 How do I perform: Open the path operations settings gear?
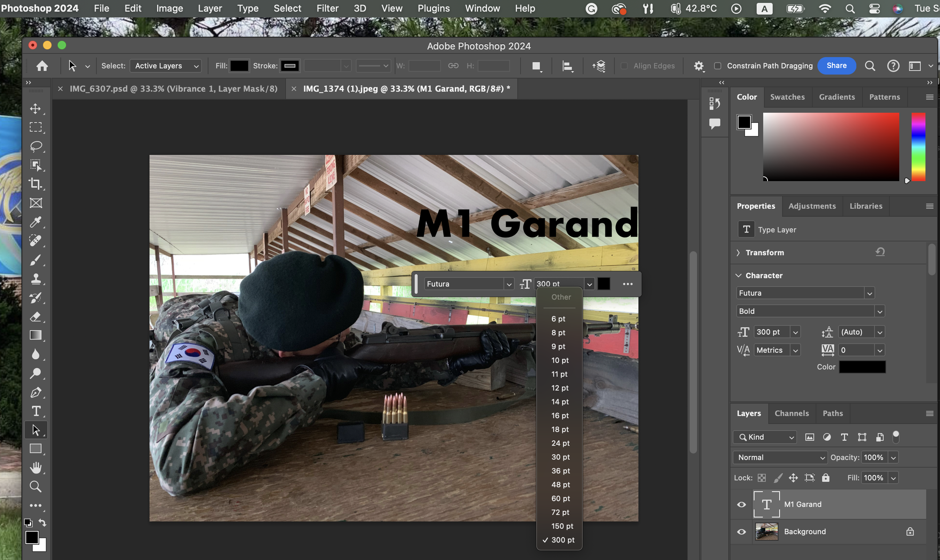(x=698, y=66)
